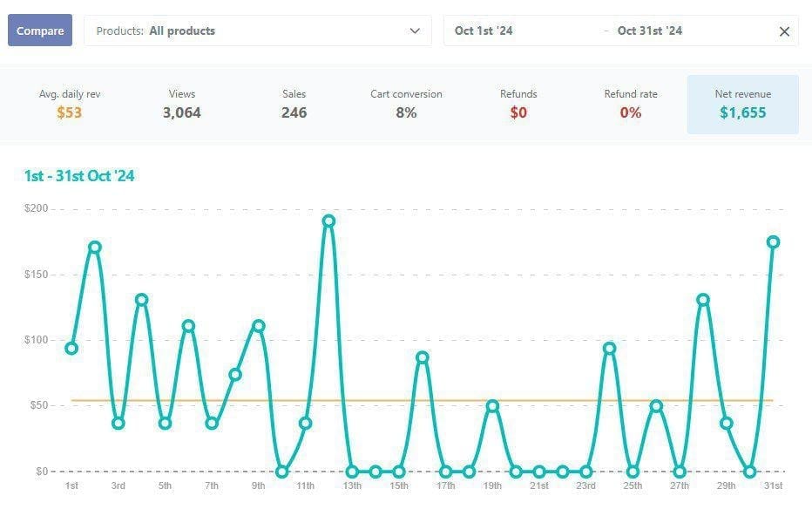This screenshot has height=516, width=812.
Task: Select the Refund rate 0% metric
Action: 631,105
